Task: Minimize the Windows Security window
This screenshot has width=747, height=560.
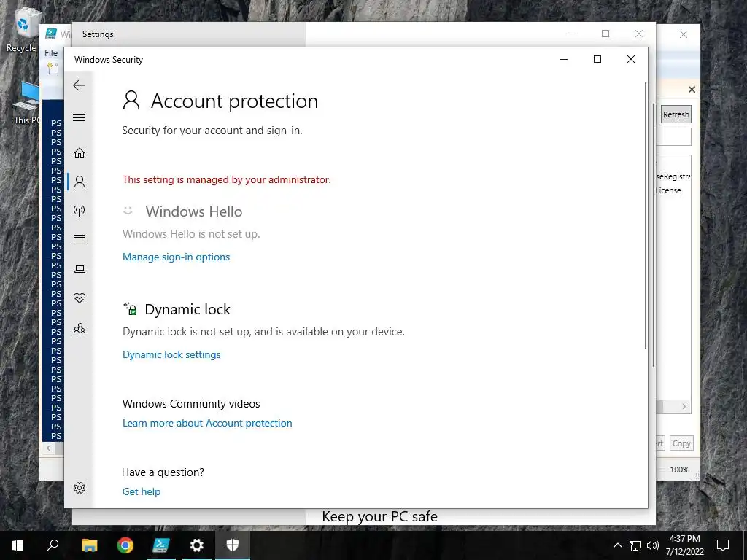Action: tap(564, 59)
